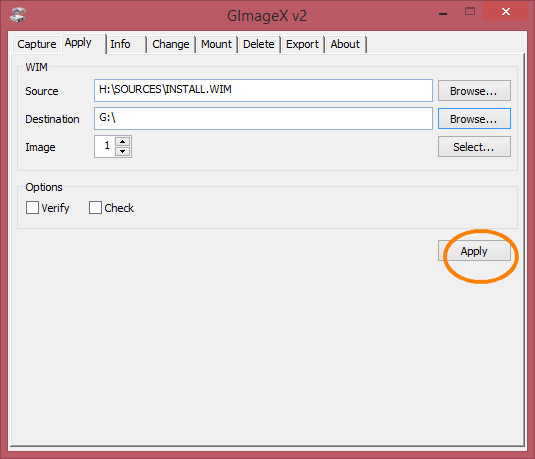Show the About tab

[346, 44]
